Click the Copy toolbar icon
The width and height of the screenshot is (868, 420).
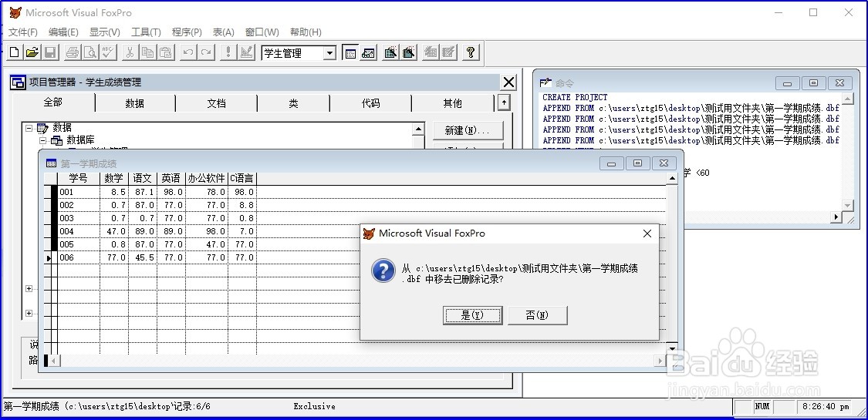[147, 53]
